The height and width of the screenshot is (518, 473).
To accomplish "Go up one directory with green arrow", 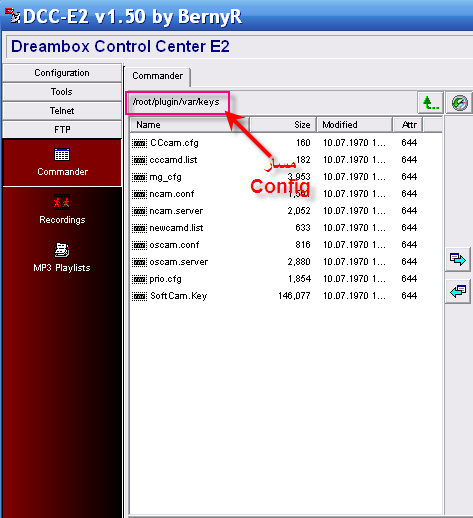I will [x=431, y=102].
